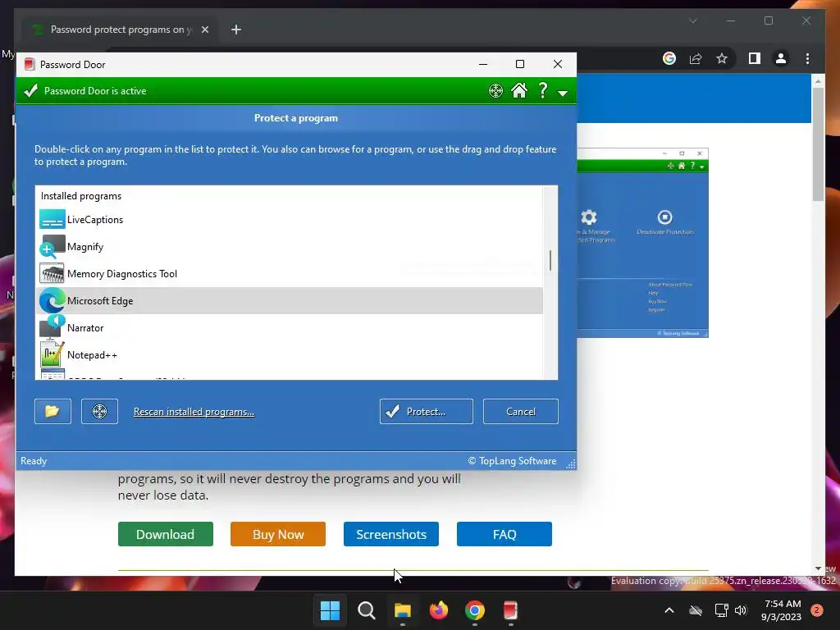Cancel the Protect a program dialog
Screen dimensions: 840x630
521,411
